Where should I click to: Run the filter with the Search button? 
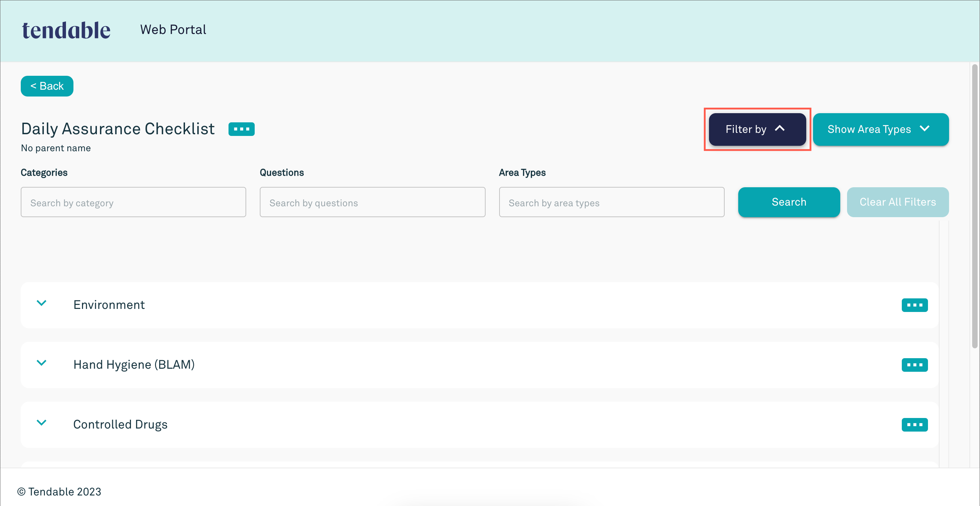[x=789, y=202]
